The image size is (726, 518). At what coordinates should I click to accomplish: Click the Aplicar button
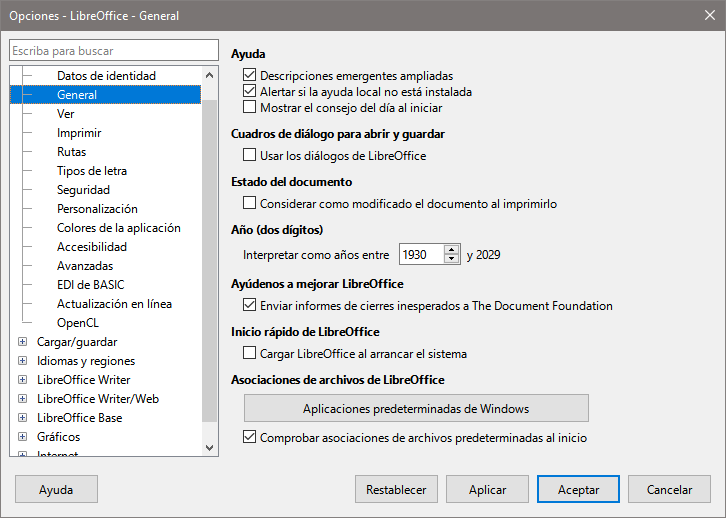pyautogui.click(x=487, y=489)
